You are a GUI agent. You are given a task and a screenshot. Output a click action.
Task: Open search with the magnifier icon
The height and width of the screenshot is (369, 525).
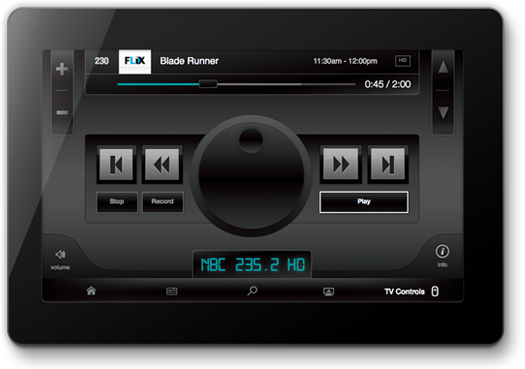click(252, 291)
